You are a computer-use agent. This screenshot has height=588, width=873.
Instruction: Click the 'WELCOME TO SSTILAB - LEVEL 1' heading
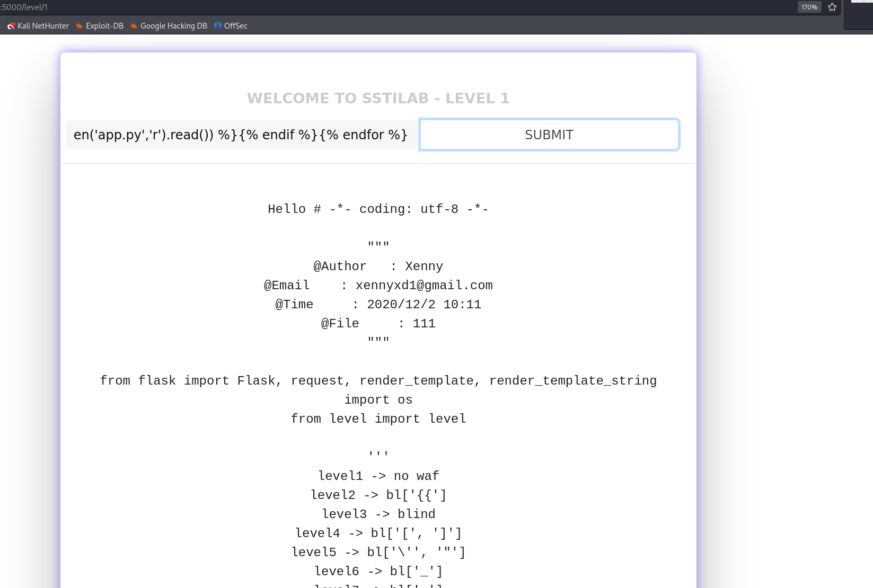(x=378, y=99)
